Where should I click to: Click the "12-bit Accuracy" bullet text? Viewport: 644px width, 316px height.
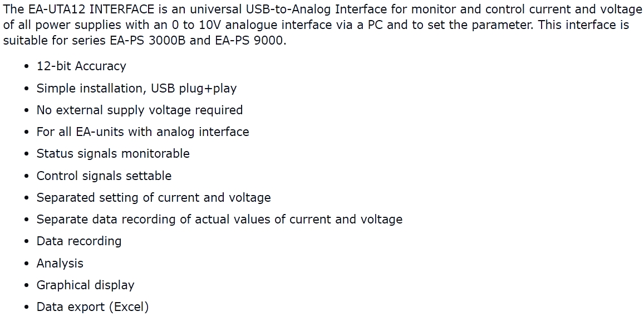pos(81,66)
